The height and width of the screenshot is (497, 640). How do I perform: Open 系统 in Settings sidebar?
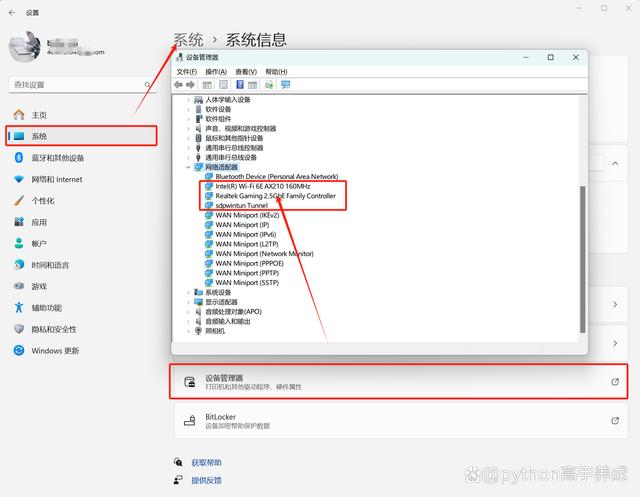tap(81, 136)
